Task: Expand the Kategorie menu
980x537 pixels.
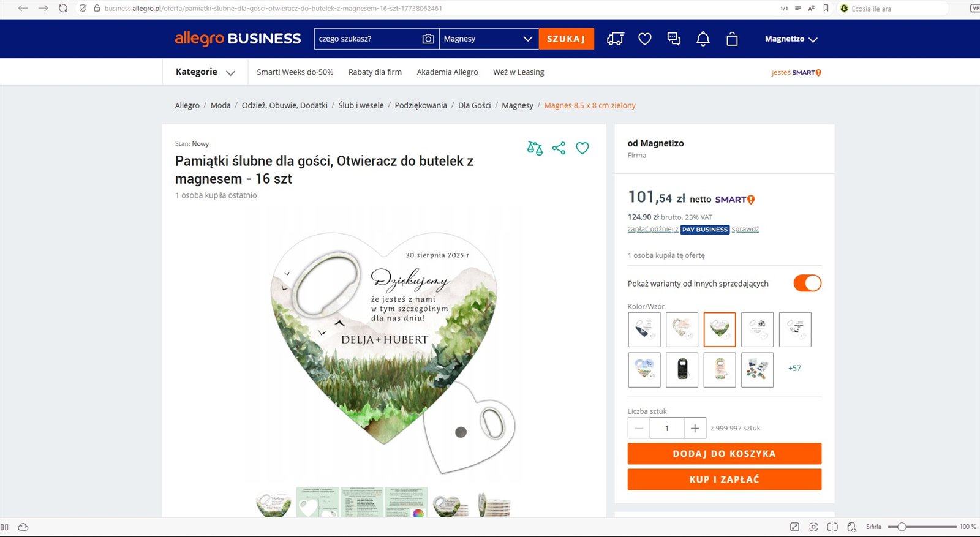Action: [x=205, y=72]
